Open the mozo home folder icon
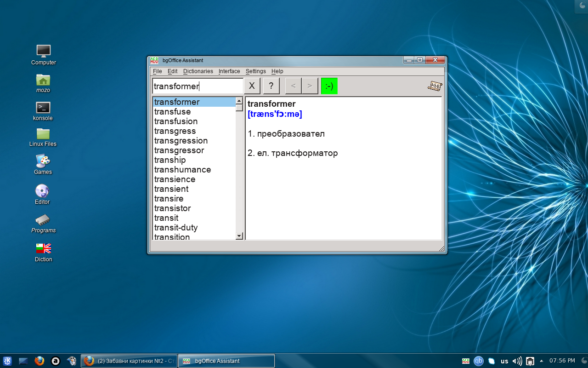The image size is (588, 368). (43, 83)
